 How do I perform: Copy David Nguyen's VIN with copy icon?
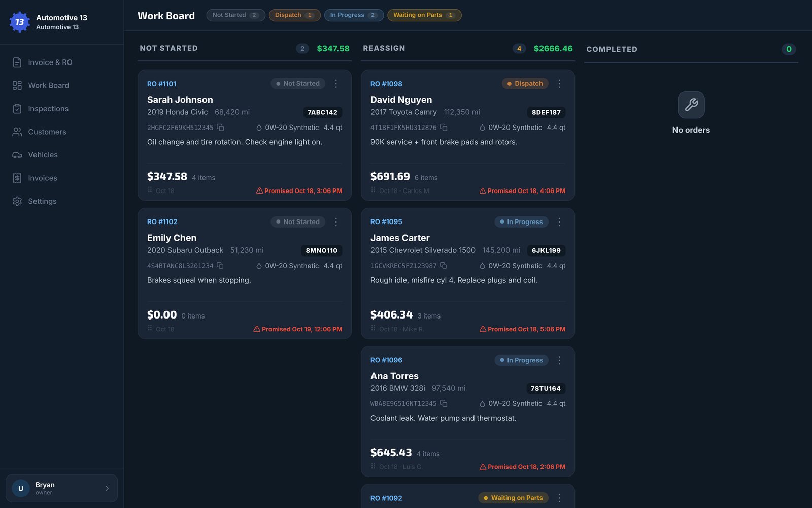(444, 128)
